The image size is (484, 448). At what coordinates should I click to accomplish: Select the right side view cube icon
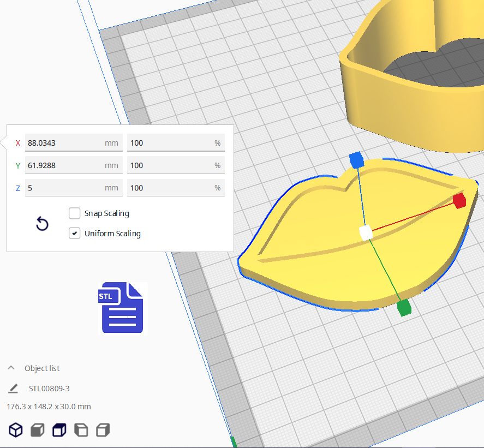coord(103,430)
